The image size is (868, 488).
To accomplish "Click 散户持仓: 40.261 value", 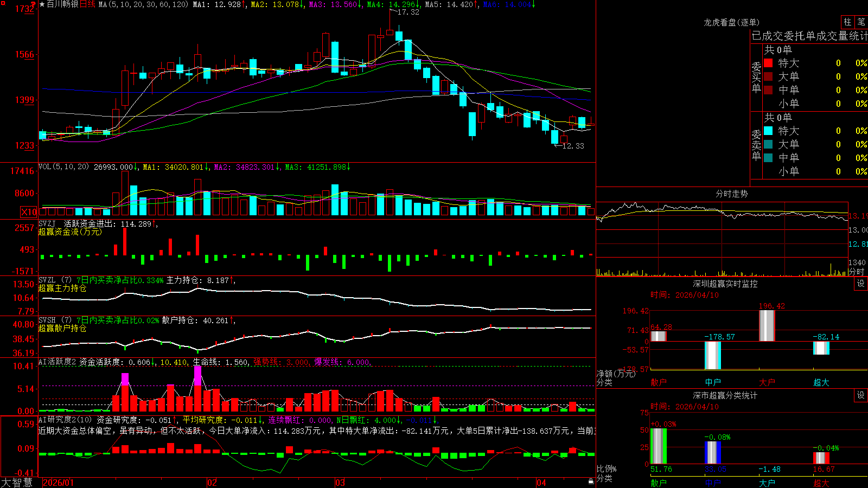I will (x=199, y=320).
